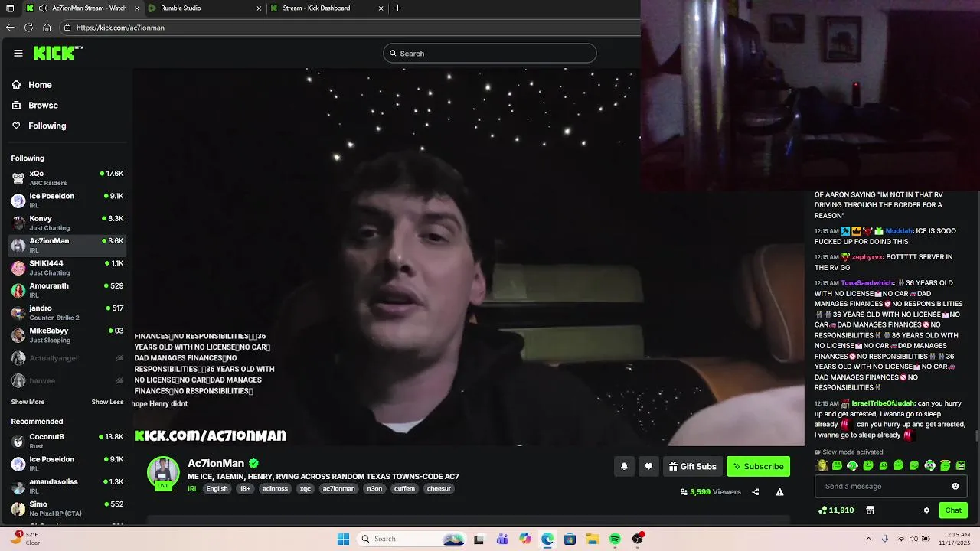Open Amouranth channel in sidebar
Viewport: 980px width, 551px height.
click(x=67, y=290)
